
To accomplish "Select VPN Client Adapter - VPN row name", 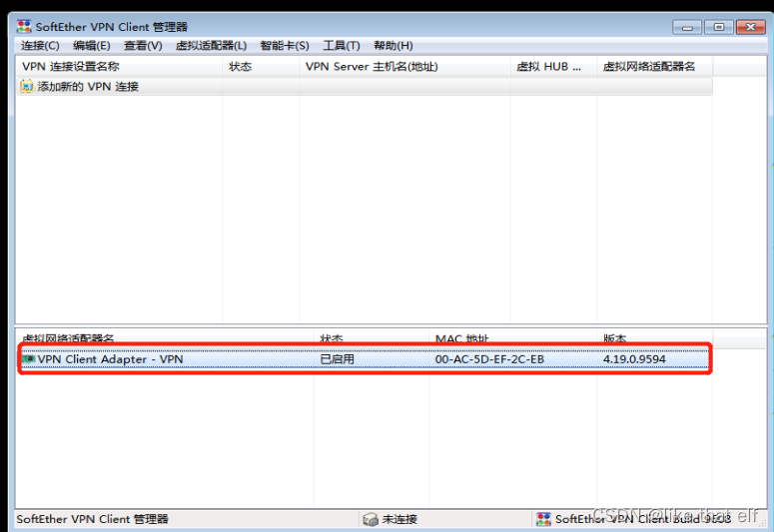I will pos(110,358).
